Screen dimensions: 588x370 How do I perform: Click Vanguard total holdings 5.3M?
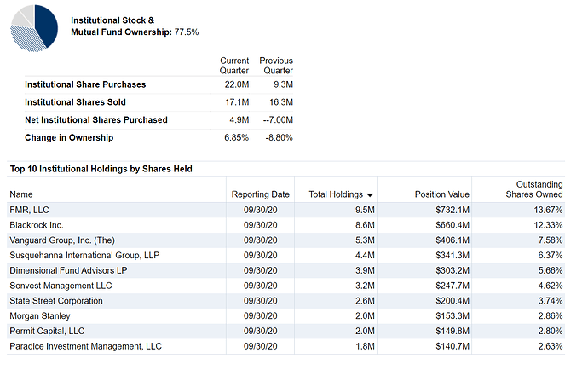point(365,240)
